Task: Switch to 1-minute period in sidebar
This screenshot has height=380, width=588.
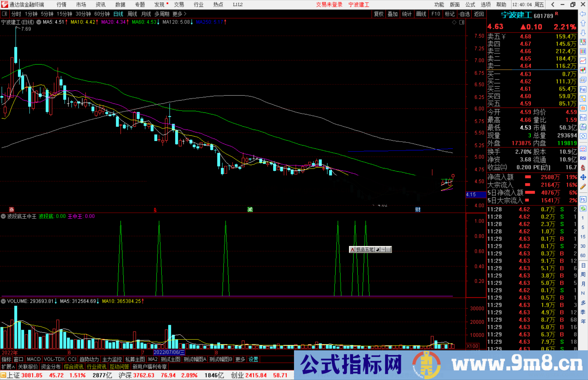Action: pyautogui.click(x=583, y=218)
